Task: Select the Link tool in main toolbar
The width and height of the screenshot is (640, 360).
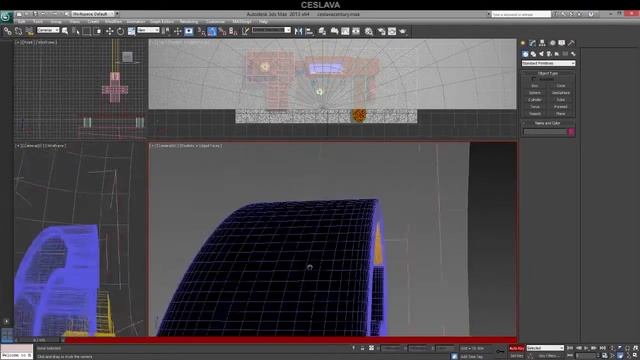Action: tap(7, 31)
